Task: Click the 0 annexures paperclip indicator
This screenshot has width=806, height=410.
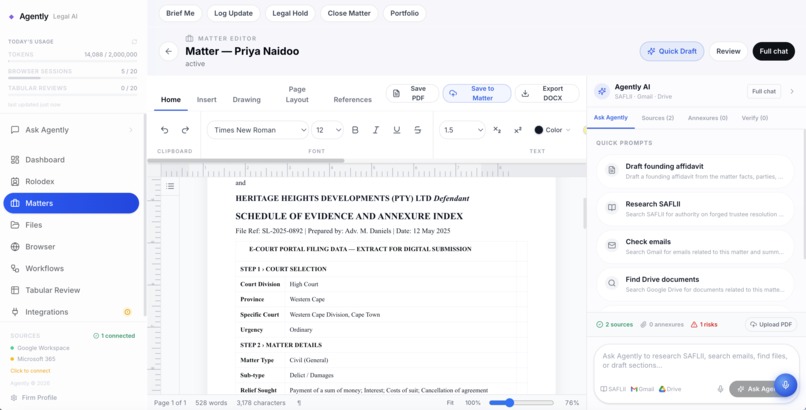Action: [x=662, y=325]
